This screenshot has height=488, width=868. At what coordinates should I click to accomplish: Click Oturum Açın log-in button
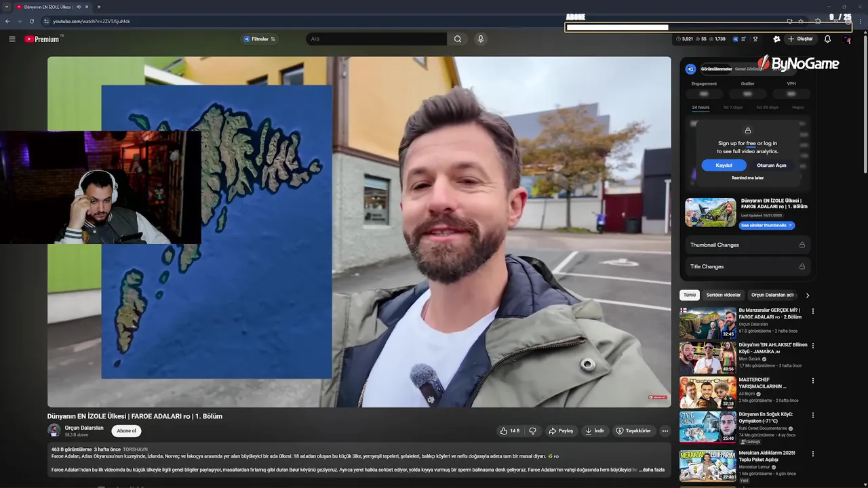coord(771,165)
